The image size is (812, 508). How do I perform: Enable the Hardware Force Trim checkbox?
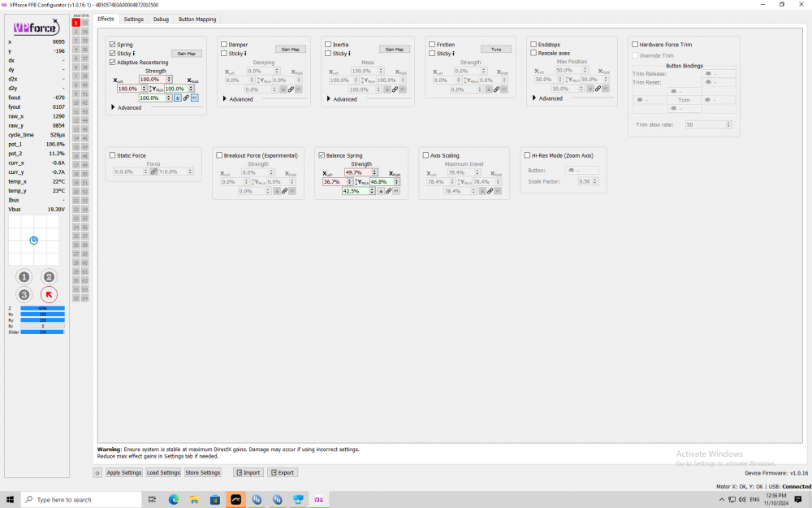(x=634, y=45)
